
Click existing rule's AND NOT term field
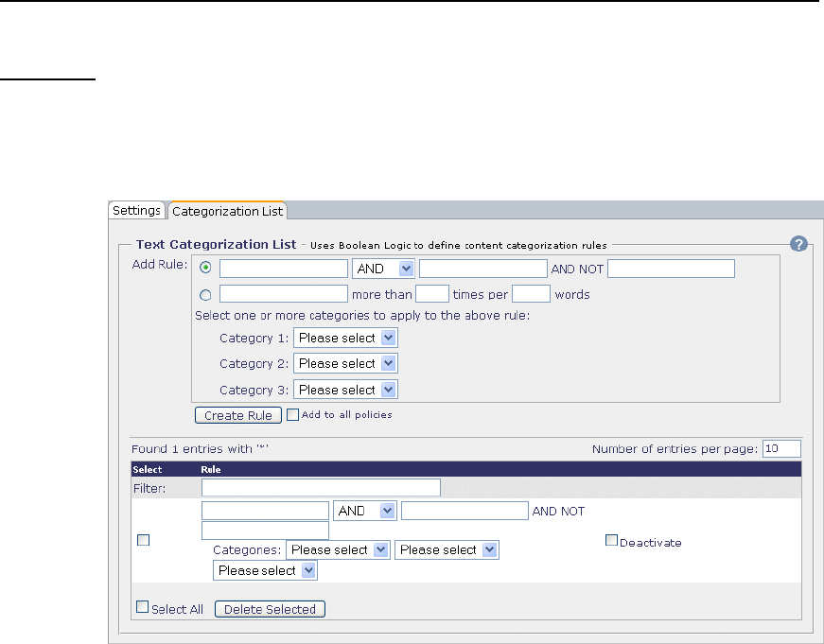(266, 530)
